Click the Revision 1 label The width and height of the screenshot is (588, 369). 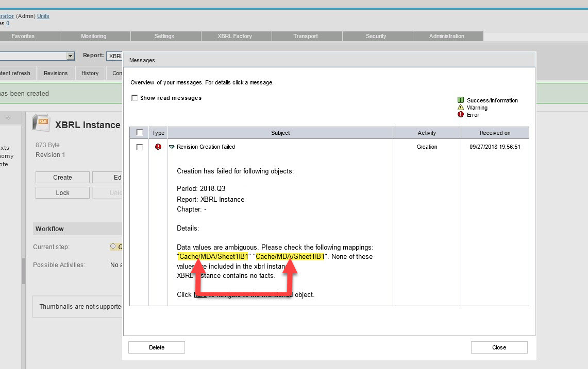[x=51, y=155]
